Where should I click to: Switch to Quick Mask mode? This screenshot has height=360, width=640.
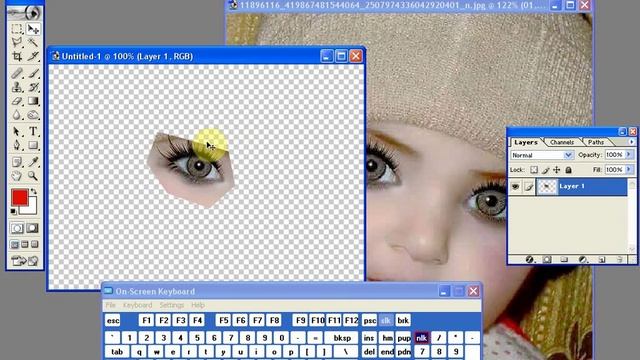coord(33,228)
